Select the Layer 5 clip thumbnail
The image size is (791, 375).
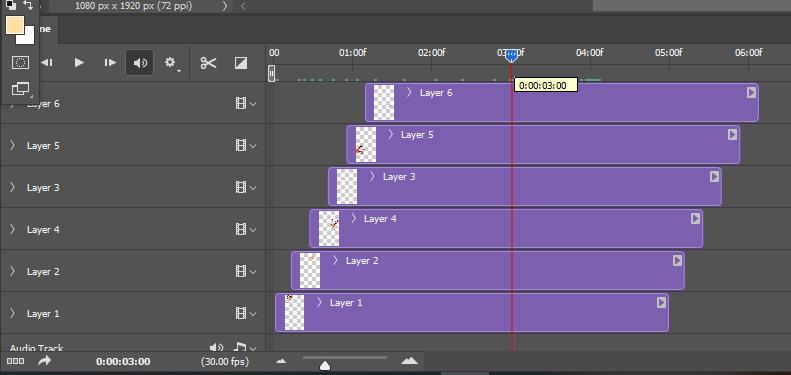[x=366, y=144]
